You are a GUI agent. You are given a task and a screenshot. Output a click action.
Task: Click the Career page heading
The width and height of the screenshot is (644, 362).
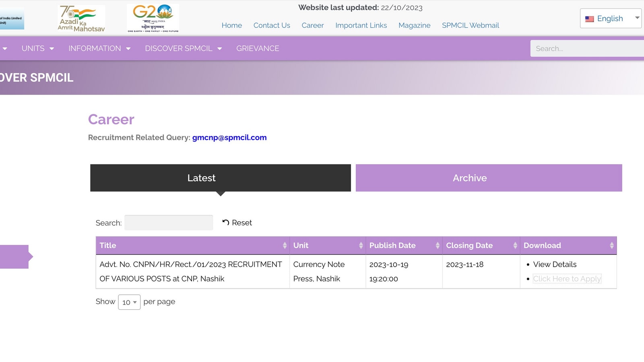point(111,119)
